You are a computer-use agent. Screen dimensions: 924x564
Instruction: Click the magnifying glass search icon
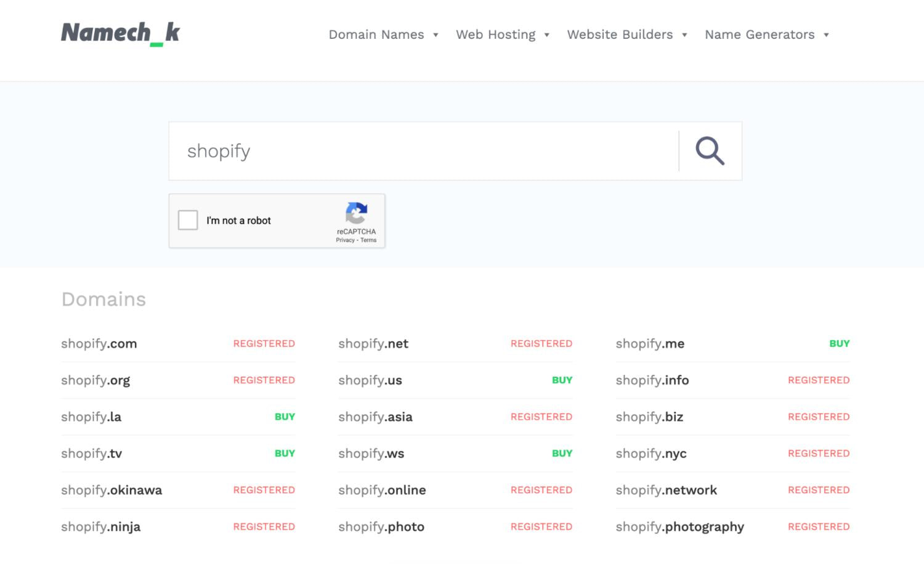tap(710, 151)
